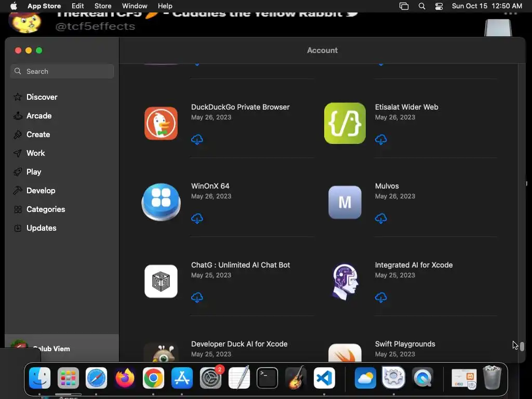Open Spotlight search in menu bar
Viewport: 532px width, 399px height.
click(x=422, y=6)
